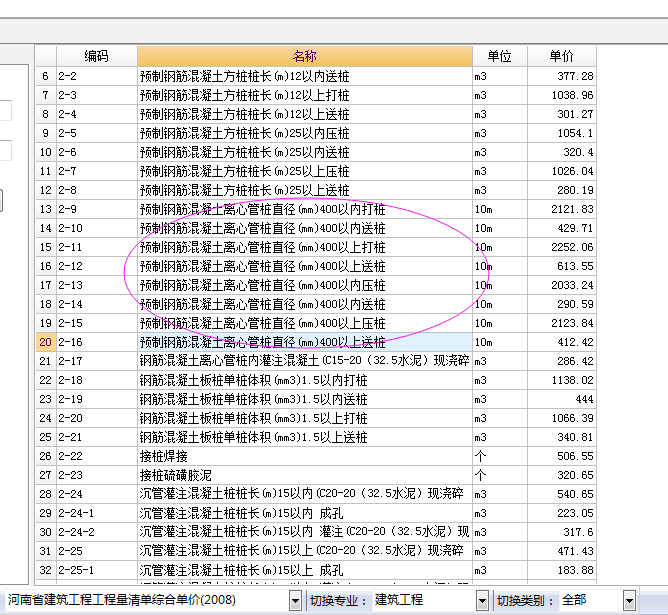The image size is (668, 615).
Task: Select code cell 2-11
Action: point(97,247)
